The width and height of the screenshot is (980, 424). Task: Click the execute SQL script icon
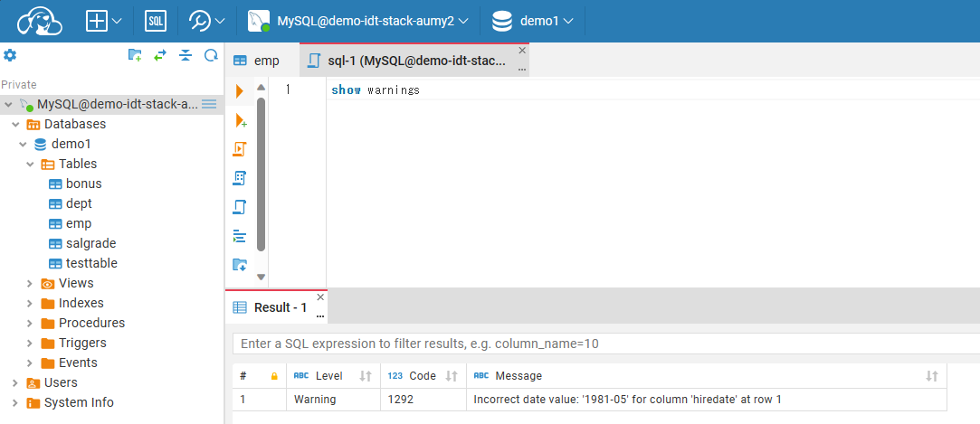[240, 149]
